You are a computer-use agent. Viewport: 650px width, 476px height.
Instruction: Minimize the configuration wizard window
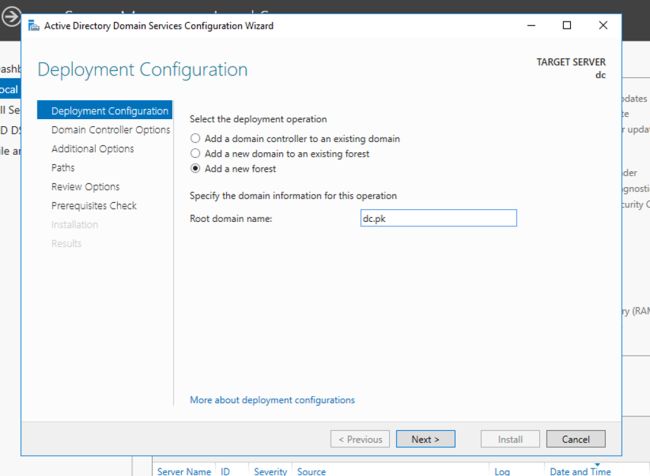(531, 26)
